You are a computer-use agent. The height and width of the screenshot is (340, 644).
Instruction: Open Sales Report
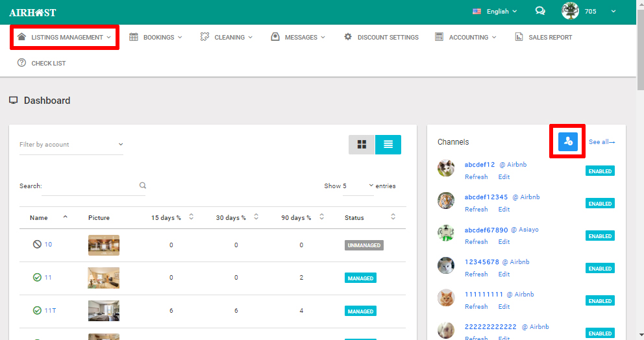click(x=543, y=38)
